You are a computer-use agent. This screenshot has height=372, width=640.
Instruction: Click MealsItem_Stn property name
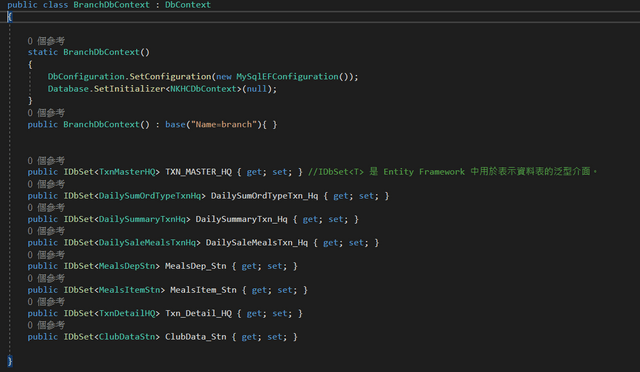203,290
